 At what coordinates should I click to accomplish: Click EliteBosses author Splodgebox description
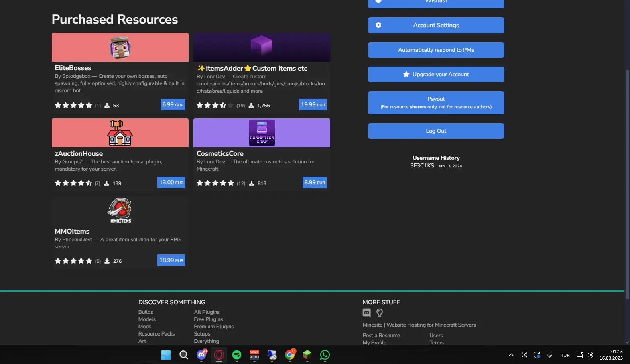[120, 83]
